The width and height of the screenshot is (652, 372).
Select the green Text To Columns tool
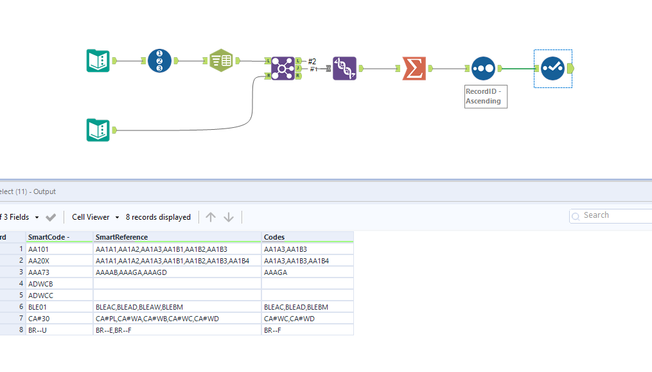[x=221, y=61]
